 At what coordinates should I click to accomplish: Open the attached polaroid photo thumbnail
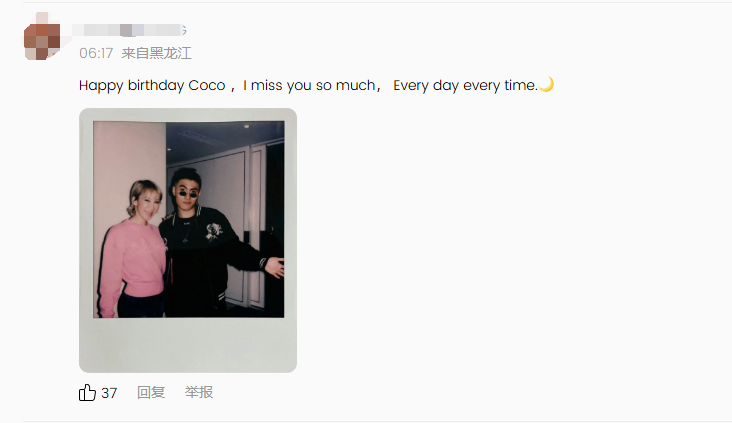188,240
